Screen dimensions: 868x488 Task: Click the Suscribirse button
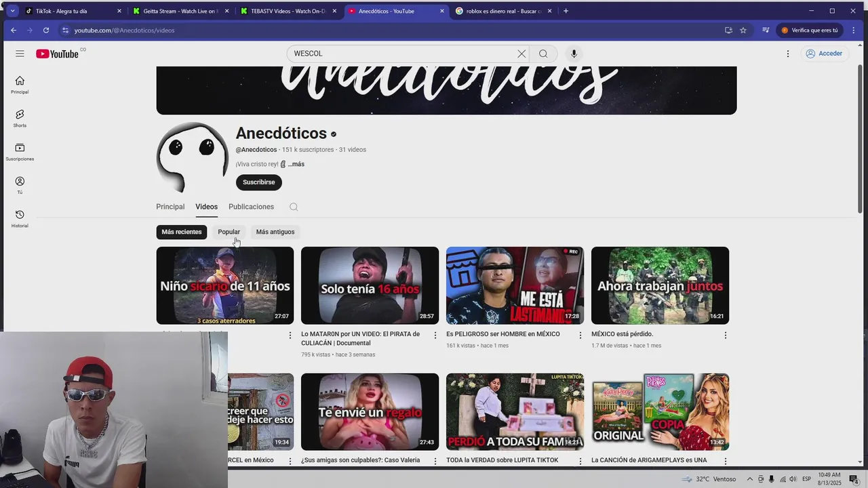click(259, 182)
